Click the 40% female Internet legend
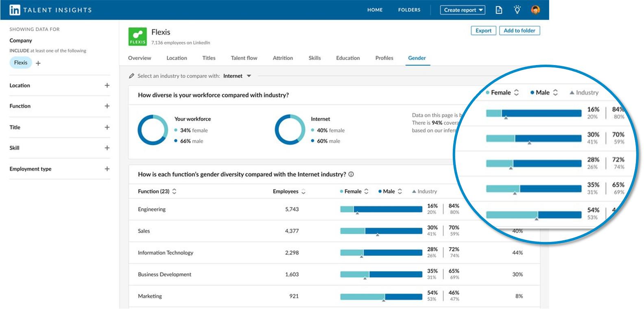 (328, 131)
